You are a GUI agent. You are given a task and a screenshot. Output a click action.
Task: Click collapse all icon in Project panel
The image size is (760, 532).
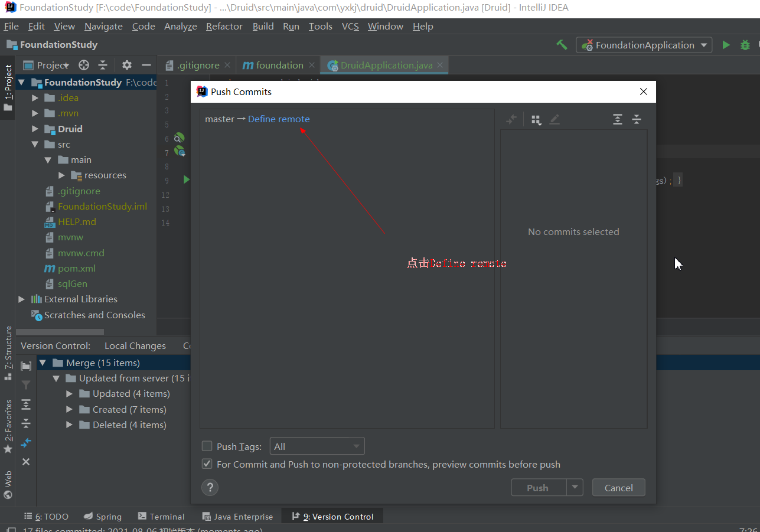(x=103, y=65)
